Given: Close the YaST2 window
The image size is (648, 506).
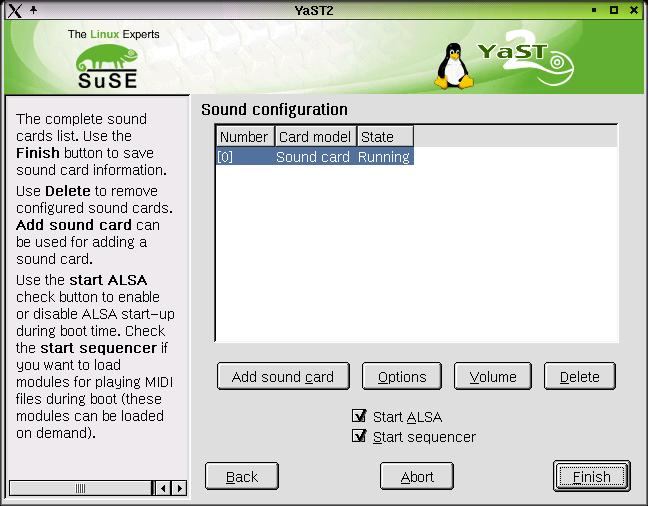Looking at the screenshot, I should (634, 10).
